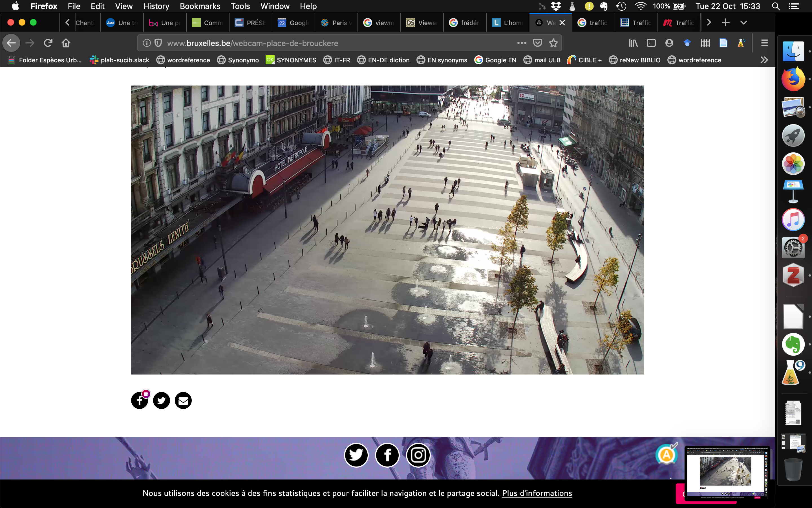Open the Trash in the Dock
Viewport: 812px width, 508px height.
click(x=793, y=470)
